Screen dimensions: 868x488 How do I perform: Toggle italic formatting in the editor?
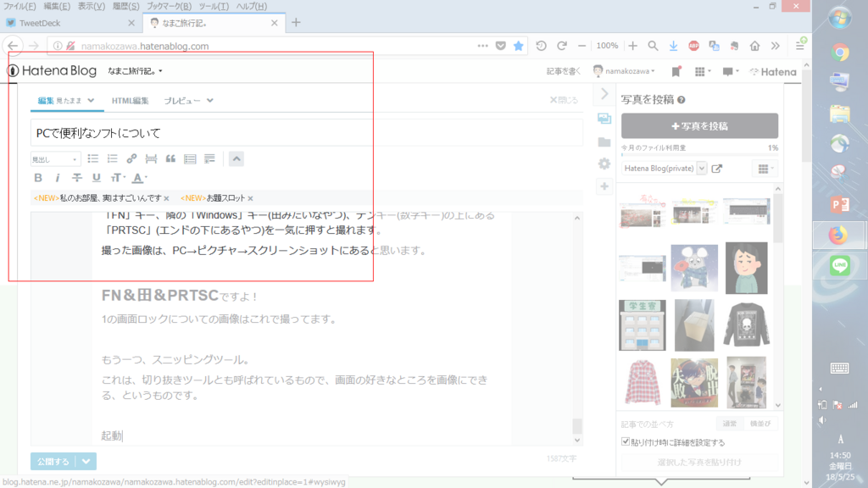coord(58,177)
